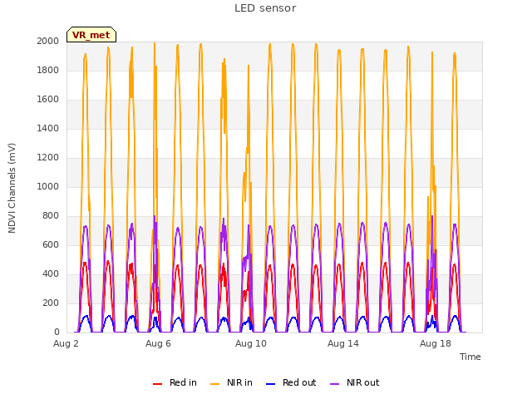Click the 1200 y-axis label
This screenshot has width=532, height=399.
48,157
